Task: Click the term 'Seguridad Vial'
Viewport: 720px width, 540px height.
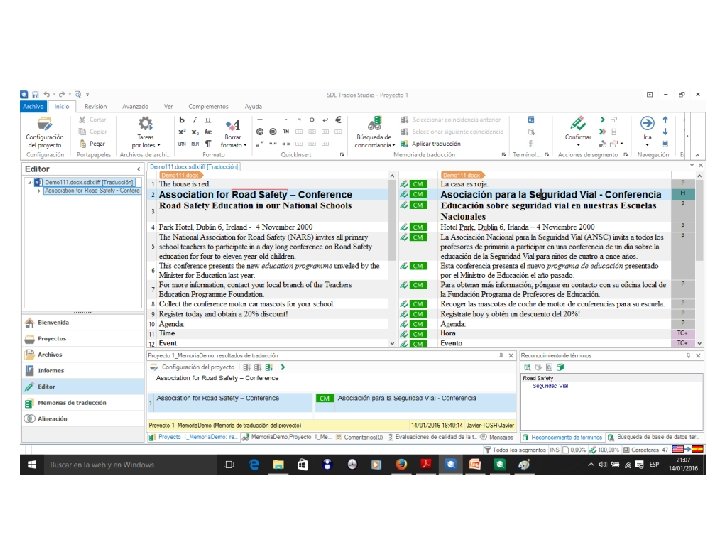Action: point(550,386)
